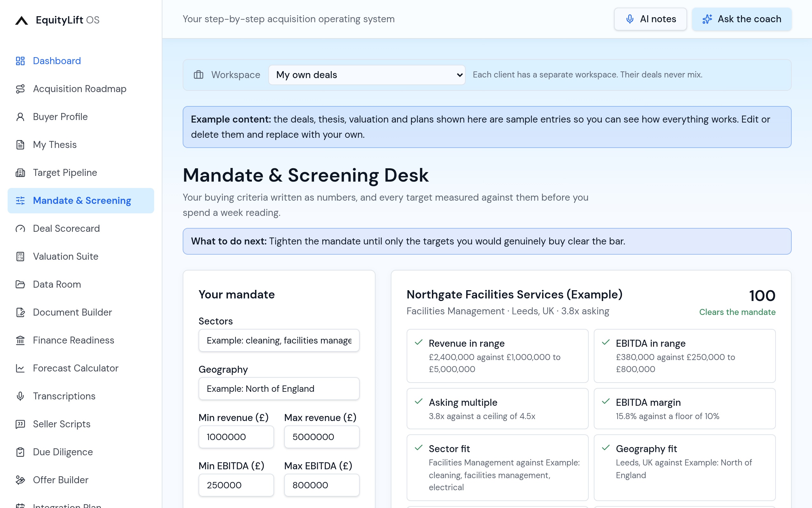Click the Finance Readiness bank icon
The width and height of the screenshot is (812, 508).
[21, 340]
